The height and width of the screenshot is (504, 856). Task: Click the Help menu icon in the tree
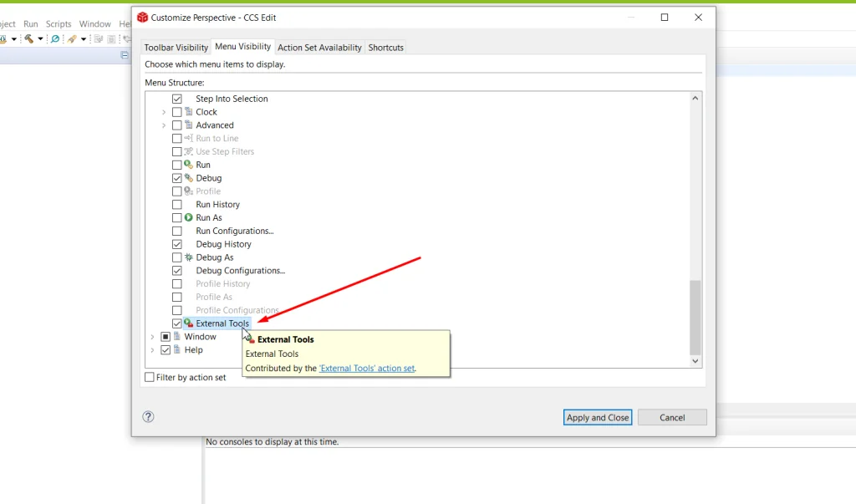177,349
